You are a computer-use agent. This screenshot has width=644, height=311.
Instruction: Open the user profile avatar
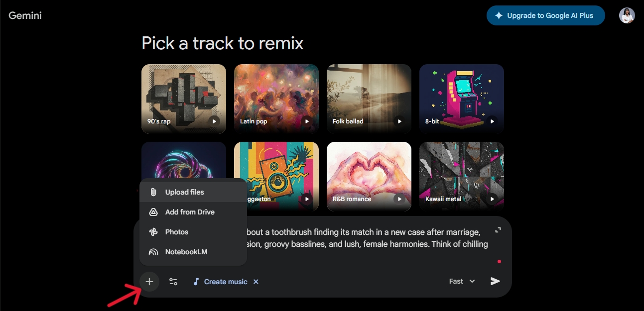[x=627, y=15]
